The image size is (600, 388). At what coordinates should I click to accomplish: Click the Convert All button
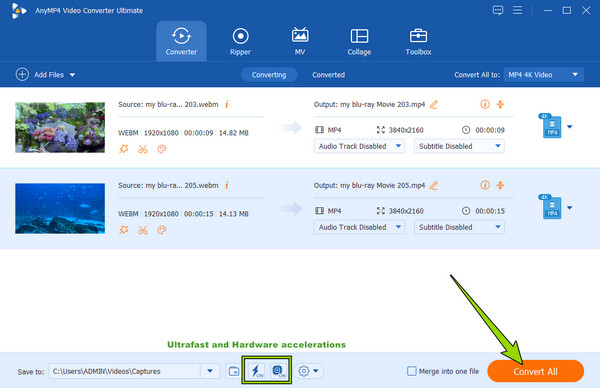(535, 371)
